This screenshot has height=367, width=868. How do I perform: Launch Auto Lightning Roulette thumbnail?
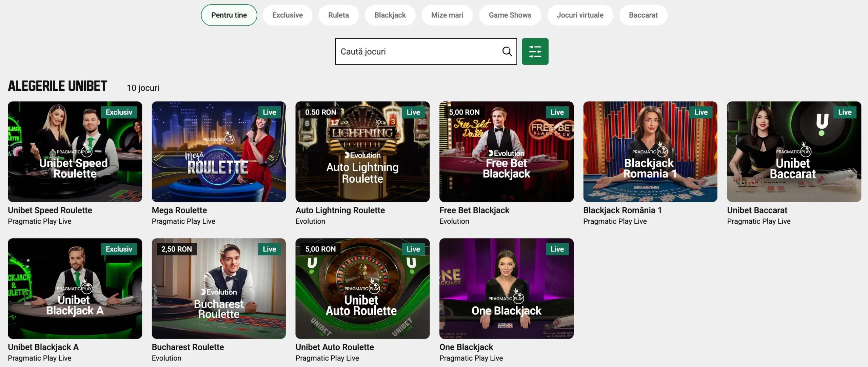pos(362,152)
